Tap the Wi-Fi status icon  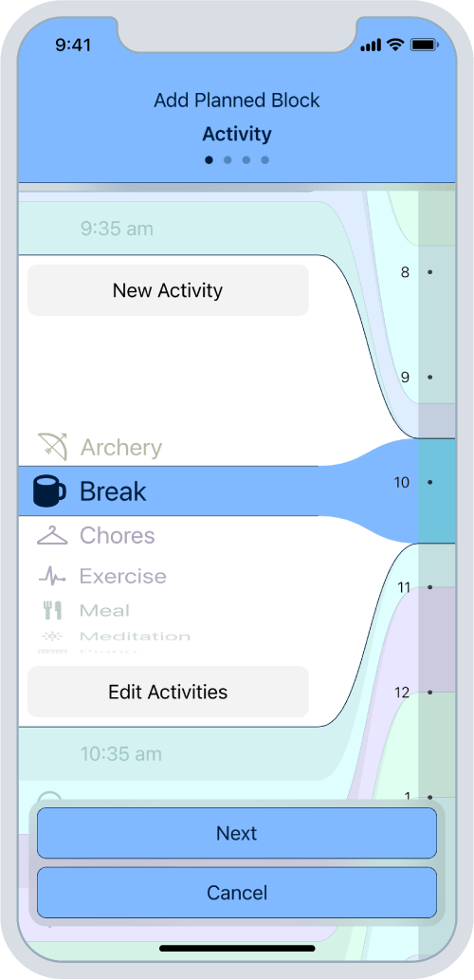point(395,45)
